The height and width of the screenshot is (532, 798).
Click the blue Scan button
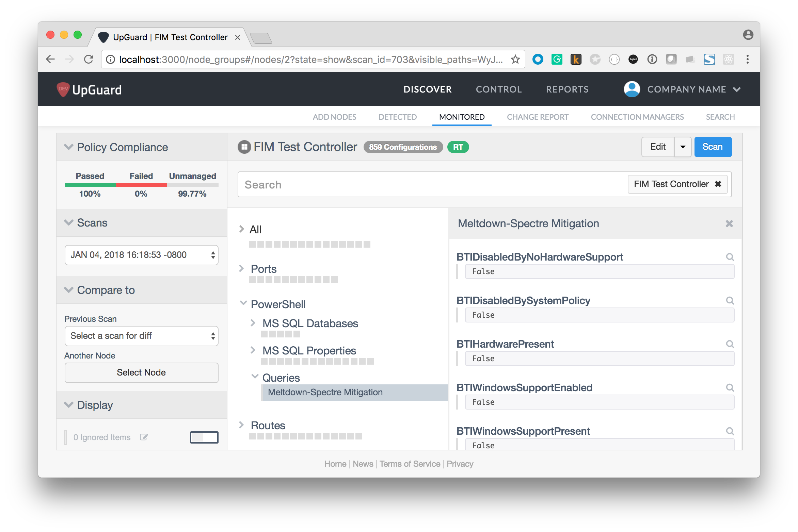(713, 147)
